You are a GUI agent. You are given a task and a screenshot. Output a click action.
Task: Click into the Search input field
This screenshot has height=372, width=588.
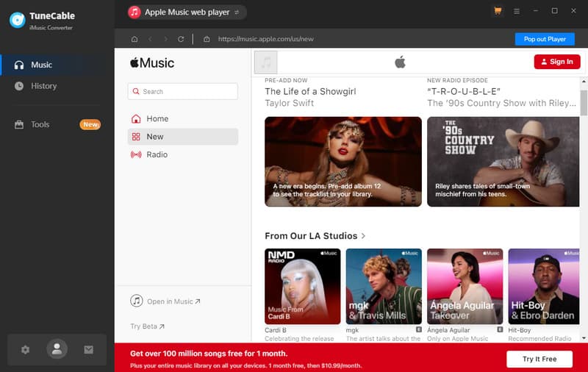183,91
